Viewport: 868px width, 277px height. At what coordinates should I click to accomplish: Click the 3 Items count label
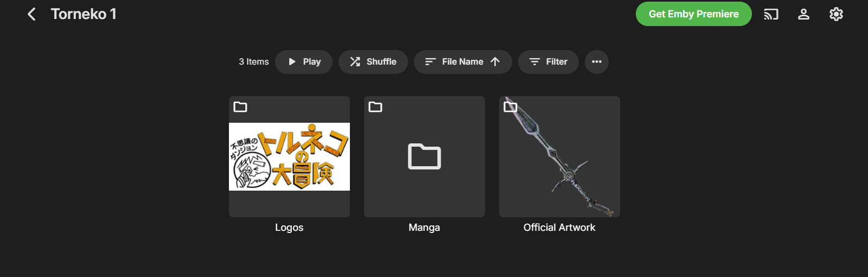click(x=254, y=62)
